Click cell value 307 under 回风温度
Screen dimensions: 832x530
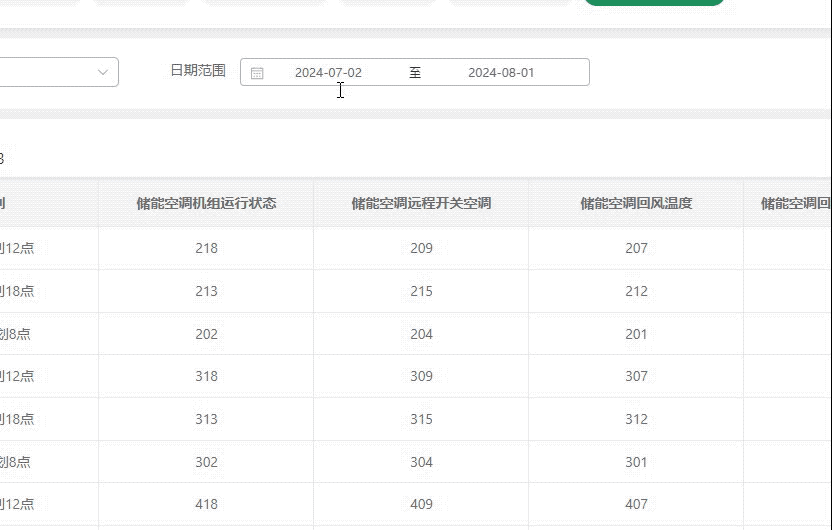[636, 376]
